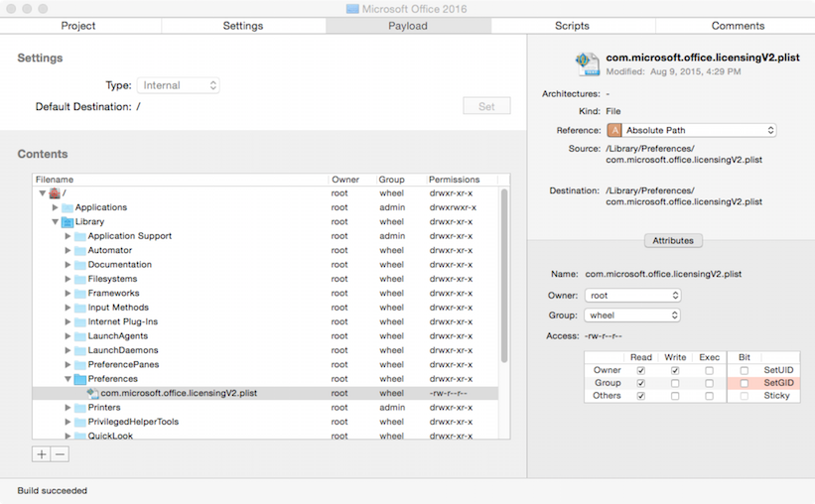Open the Type Internal dropdown
The width and height of the screenshot is (815, 504).
(x=179, y=85)
